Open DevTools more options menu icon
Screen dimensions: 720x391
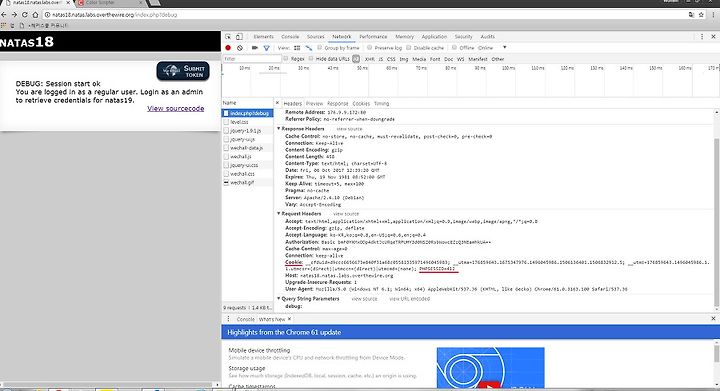point(702,37)
